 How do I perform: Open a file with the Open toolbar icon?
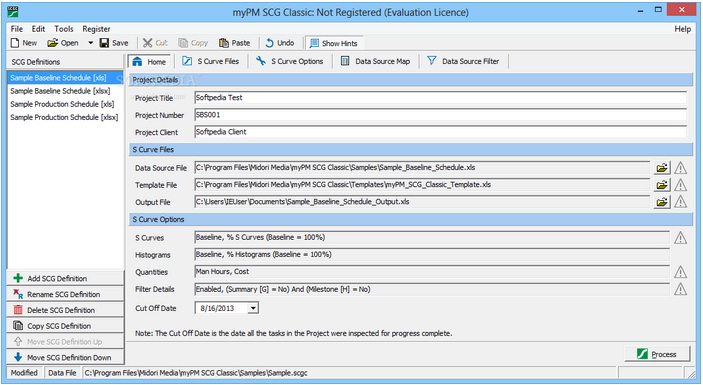52,43
